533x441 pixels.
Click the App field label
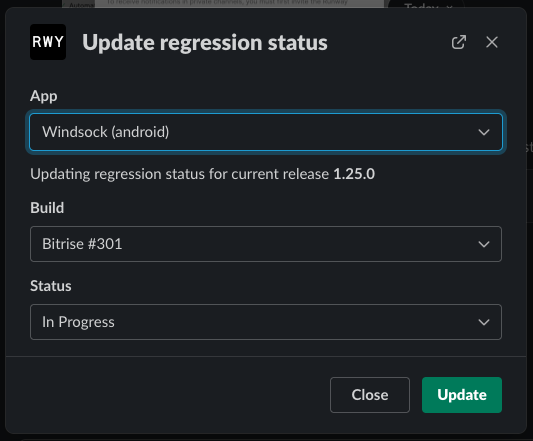tap(44, 96)
